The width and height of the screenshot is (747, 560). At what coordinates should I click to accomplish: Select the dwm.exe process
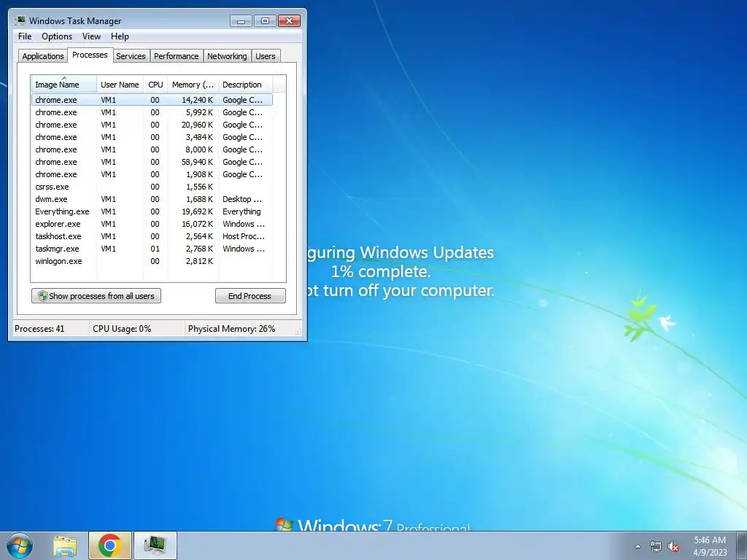pyautogui.click(x=152, y=199)
